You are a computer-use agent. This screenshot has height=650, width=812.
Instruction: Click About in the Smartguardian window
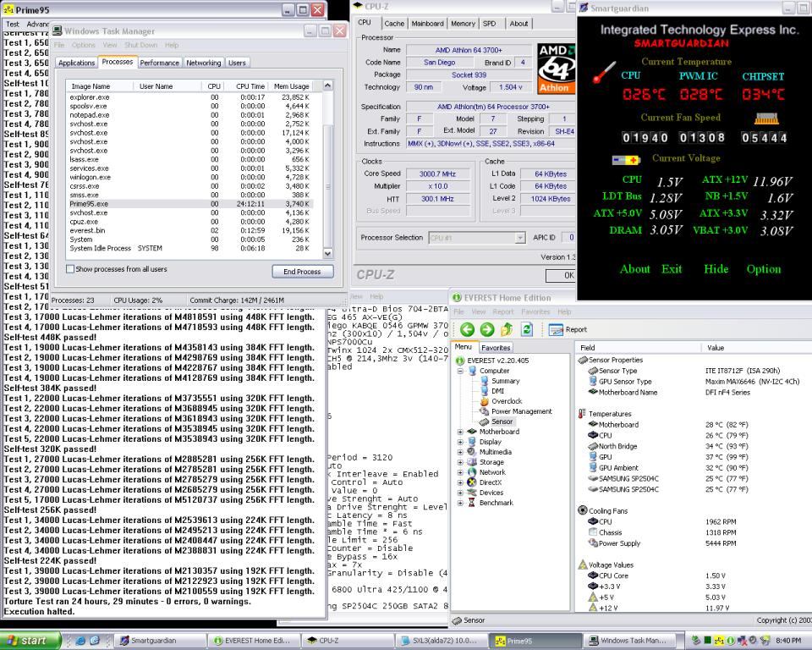[635, 269]
